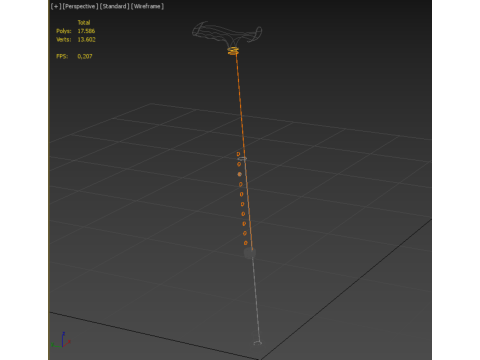Click the Polys: statistics label
Viewport: 480px width, 360px height.
(64, 31)
